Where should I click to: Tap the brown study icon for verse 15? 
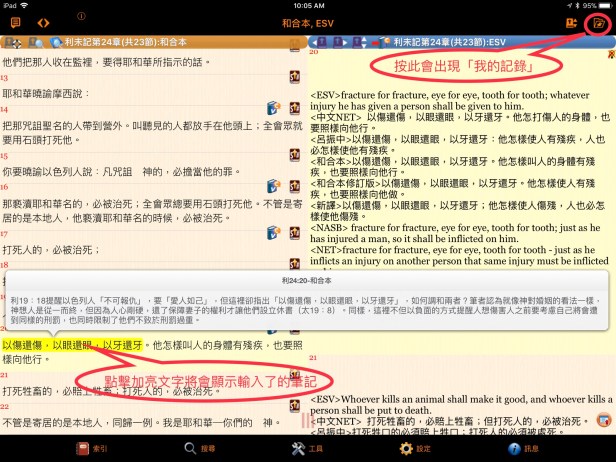click(295, 154)
